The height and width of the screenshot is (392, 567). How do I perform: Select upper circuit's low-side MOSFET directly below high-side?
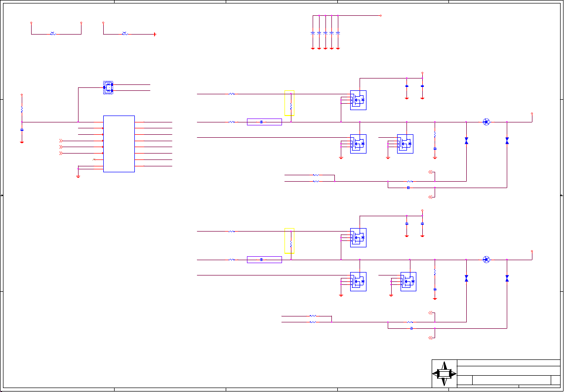coord(359,144)
